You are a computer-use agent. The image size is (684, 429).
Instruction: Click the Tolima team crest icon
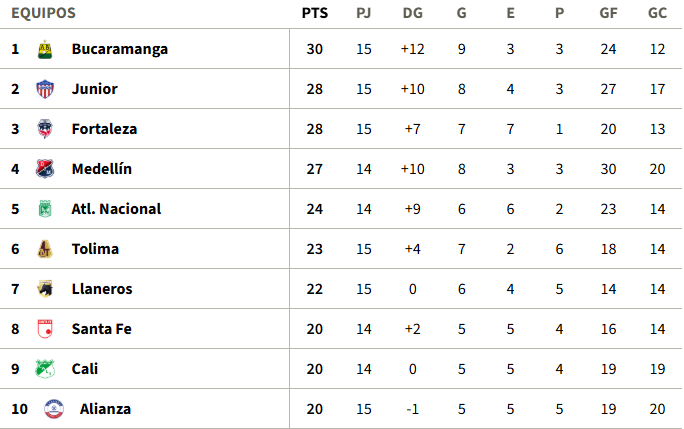(44, 249)
